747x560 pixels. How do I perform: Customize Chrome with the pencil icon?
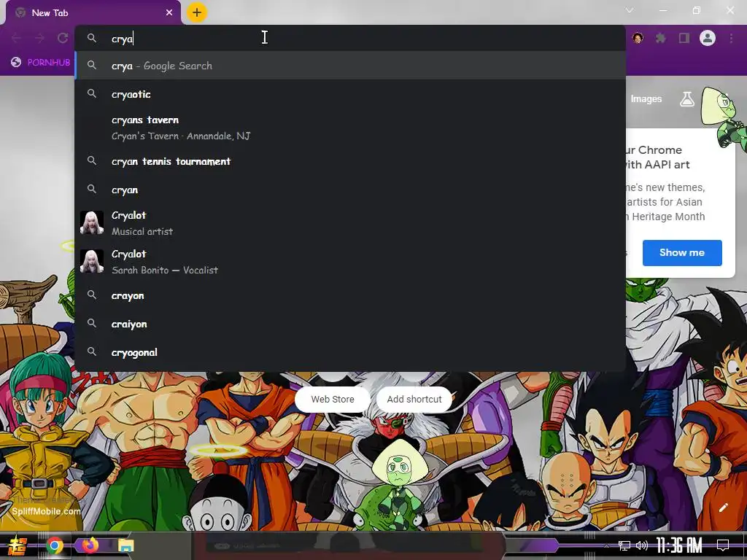click(x=723, y=507)
